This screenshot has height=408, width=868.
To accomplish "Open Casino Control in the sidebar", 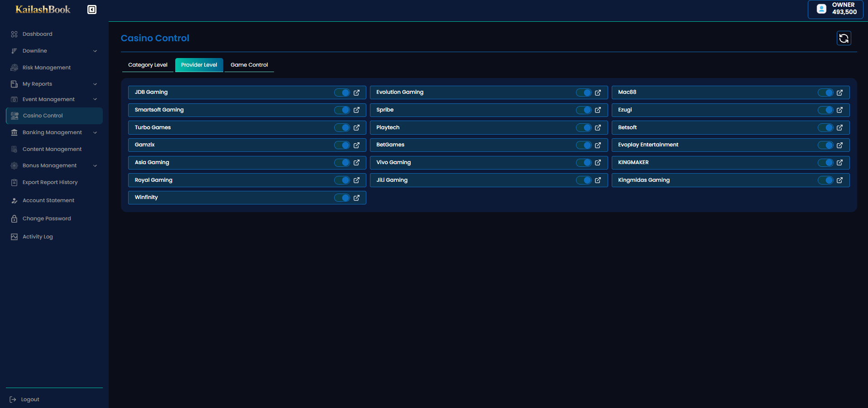I will tap(54, 116).
